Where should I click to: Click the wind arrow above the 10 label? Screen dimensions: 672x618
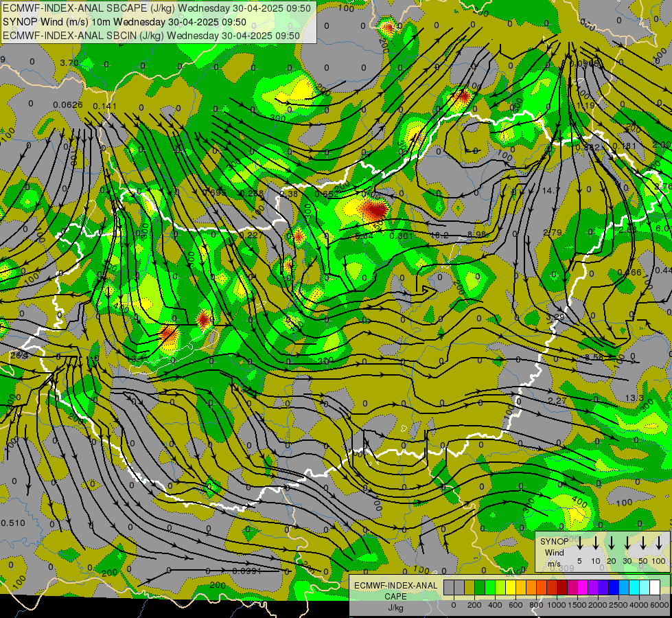click(x=596, y=543)
